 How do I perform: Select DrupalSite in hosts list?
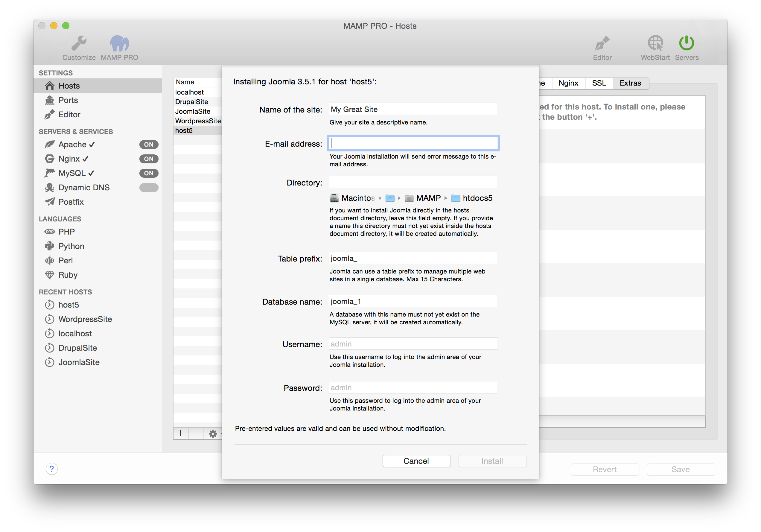[197, 102]
